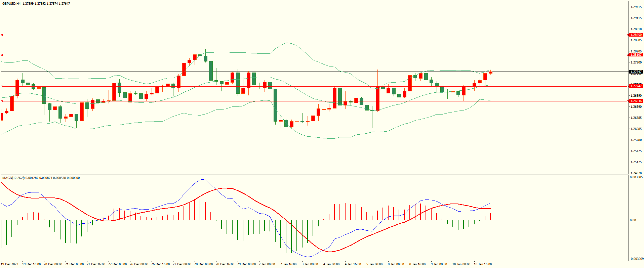Click the 10 Jan 00:00 time label
Image resolution: width=644 pixels, height=268 pixels.
(461, 264)
